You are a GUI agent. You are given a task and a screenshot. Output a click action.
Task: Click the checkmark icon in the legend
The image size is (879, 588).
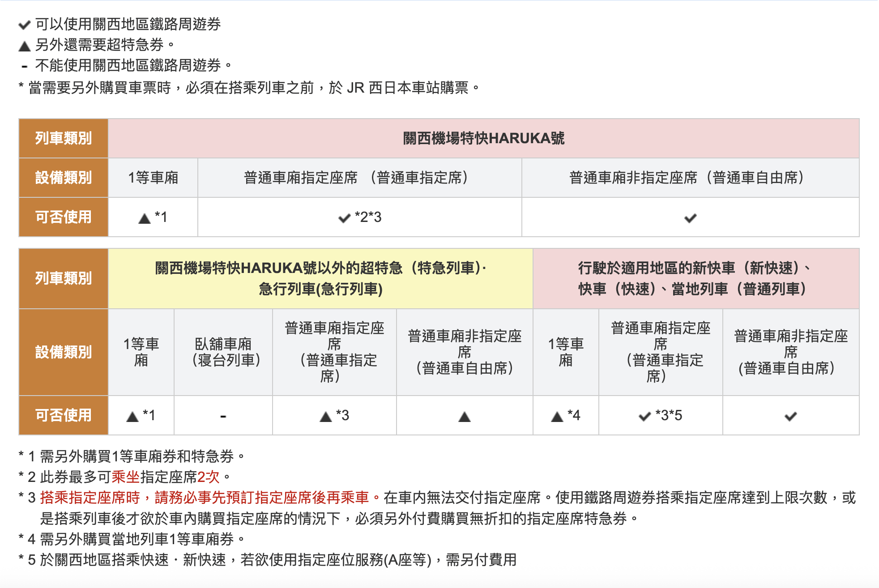tap(24, 25)
